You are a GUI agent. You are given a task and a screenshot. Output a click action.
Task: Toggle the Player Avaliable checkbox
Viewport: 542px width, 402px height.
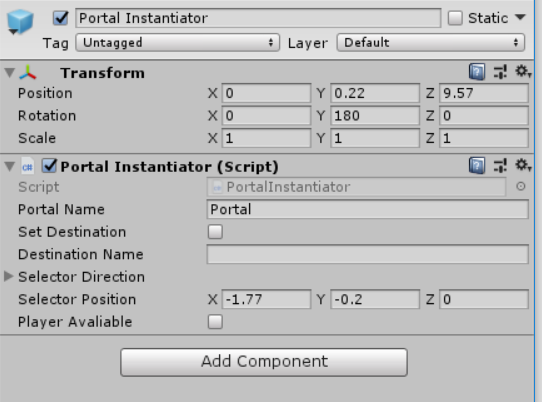(x=215, y=322)
